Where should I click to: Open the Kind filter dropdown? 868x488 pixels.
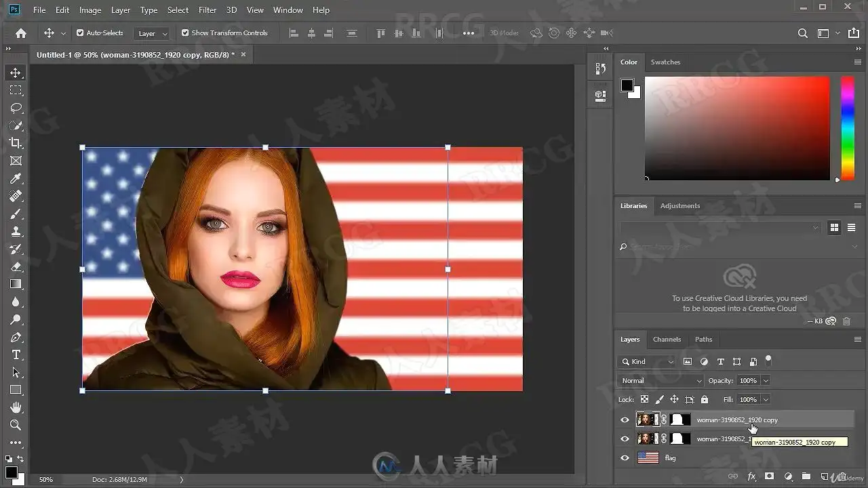tap(648, 361)
